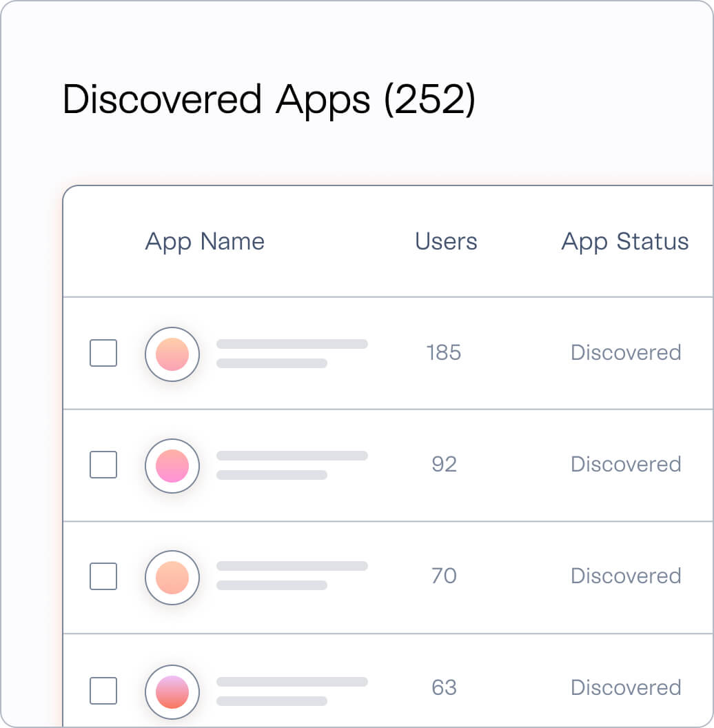Tick the checkbox for the 92-users app

click(x=103, y=464)
